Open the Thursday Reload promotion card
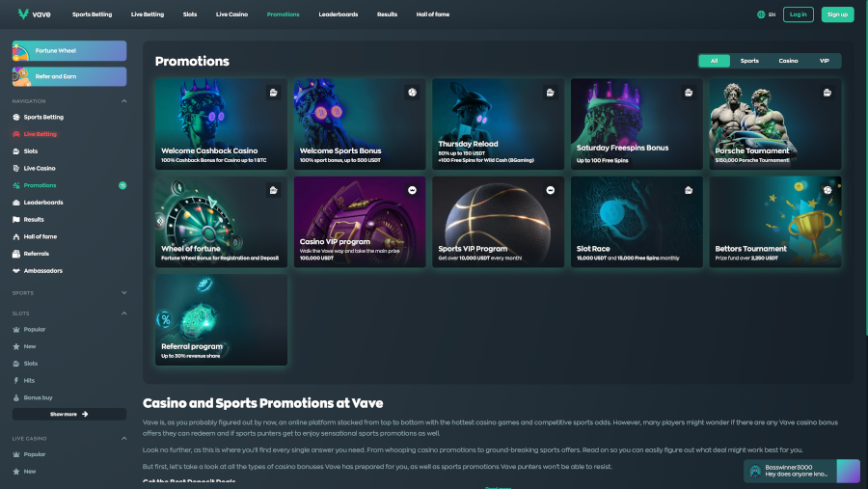The width and height of the screenshot is (868, 489). pos(499,124)
